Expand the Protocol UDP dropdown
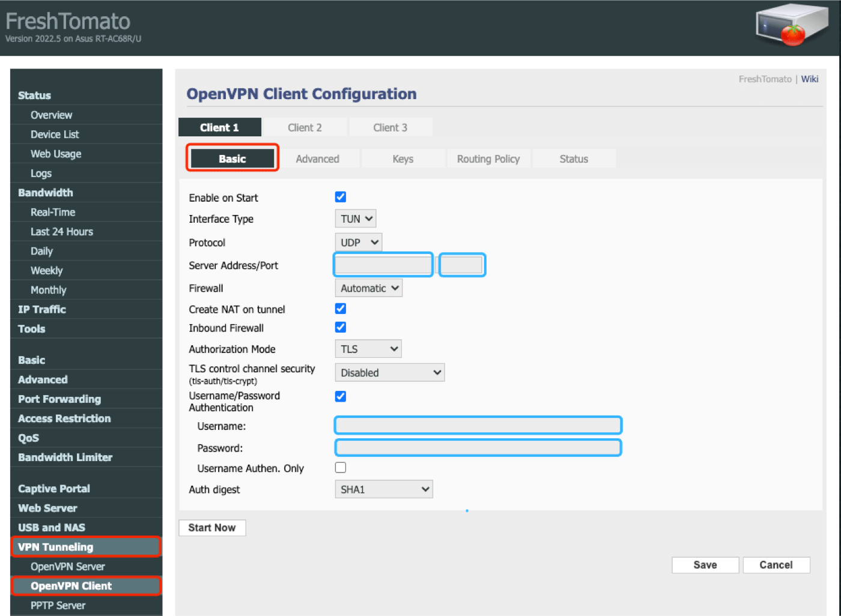The height and width of the screenshot is (616, 841). 358,243
